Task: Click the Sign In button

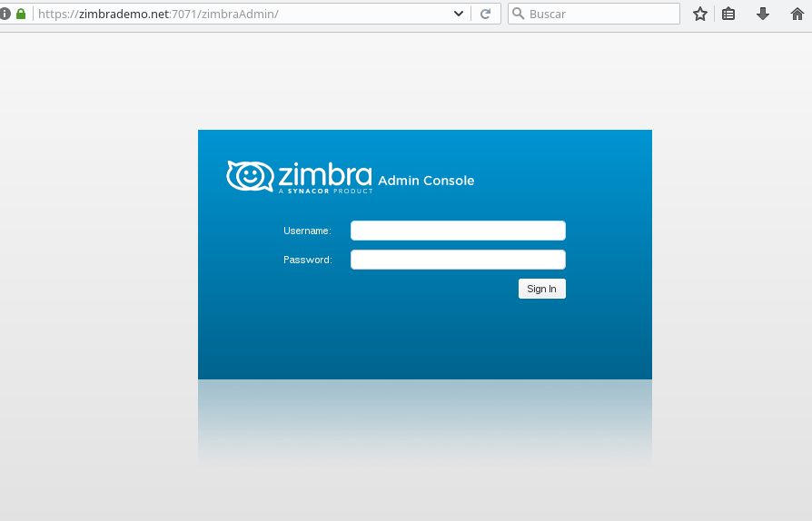Action: (x=542, y=289)
